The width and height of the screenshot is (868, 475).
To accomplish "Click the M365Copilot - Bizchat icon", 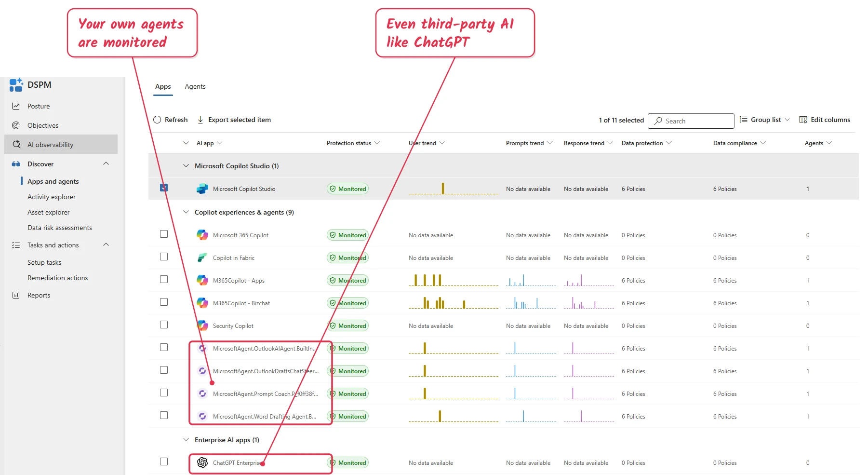I will click(202, 303).
